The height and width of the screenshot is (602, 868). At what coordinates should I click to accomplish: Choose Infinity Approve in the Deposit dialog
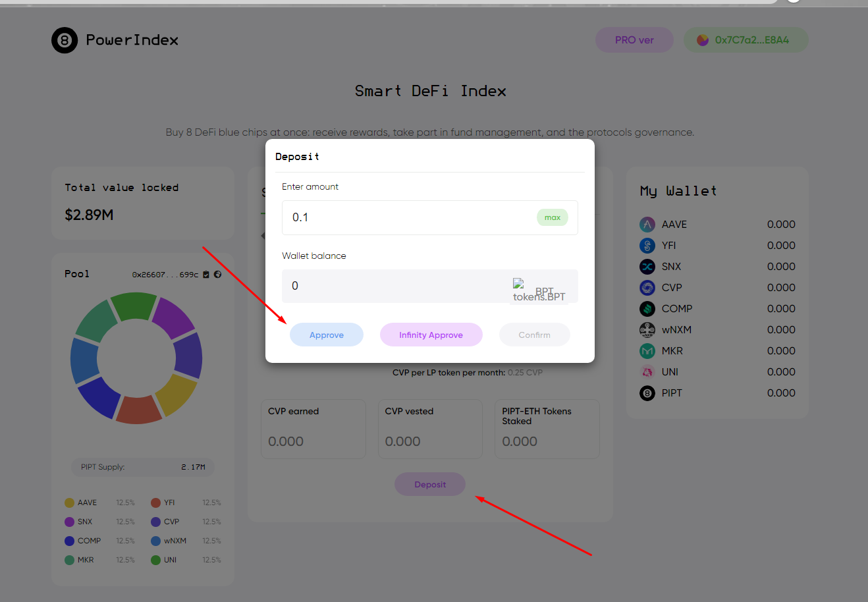[431, 335]
